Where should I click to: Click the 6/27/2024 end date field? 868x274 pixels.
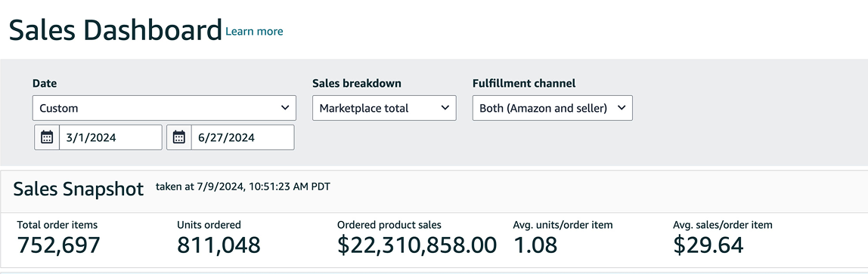click(x=243, y=137)
